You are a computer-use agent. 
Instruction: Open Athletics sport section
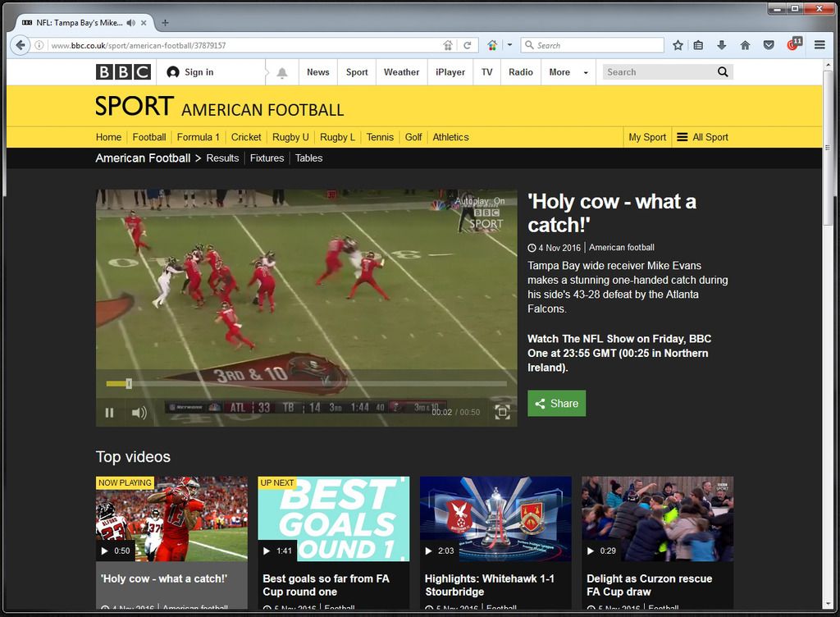pos(450,137)
